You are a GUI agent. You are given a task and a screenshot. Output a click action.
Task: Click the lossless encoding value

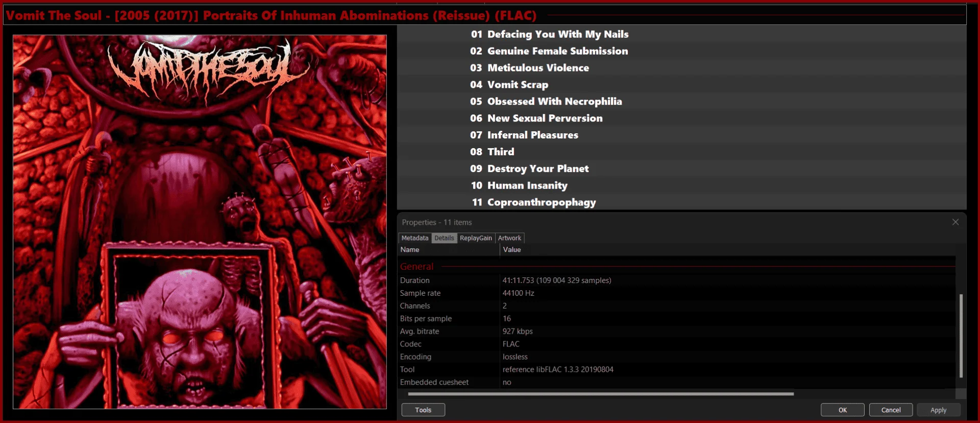click(x=515, y=357)
